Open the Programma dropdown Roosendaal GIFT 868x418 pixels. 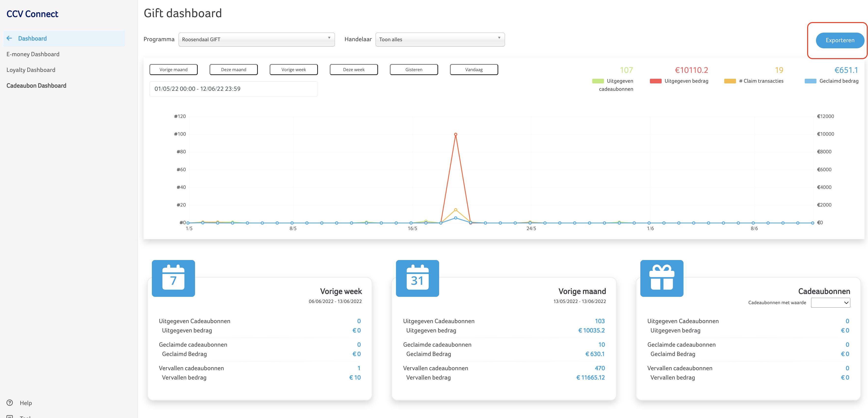click(x=256, y=39)
